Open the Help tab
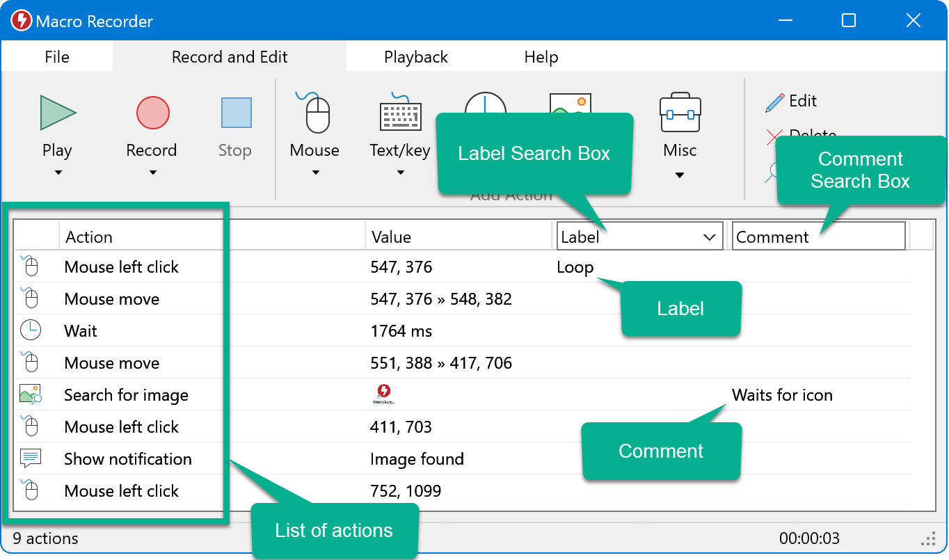 pyautogui.click(x=541, y=57)
